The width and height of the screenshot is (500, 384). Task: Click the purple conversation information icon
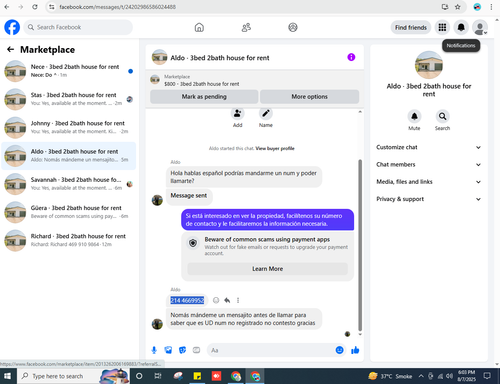pyautogui.click(x=351, y=57)
